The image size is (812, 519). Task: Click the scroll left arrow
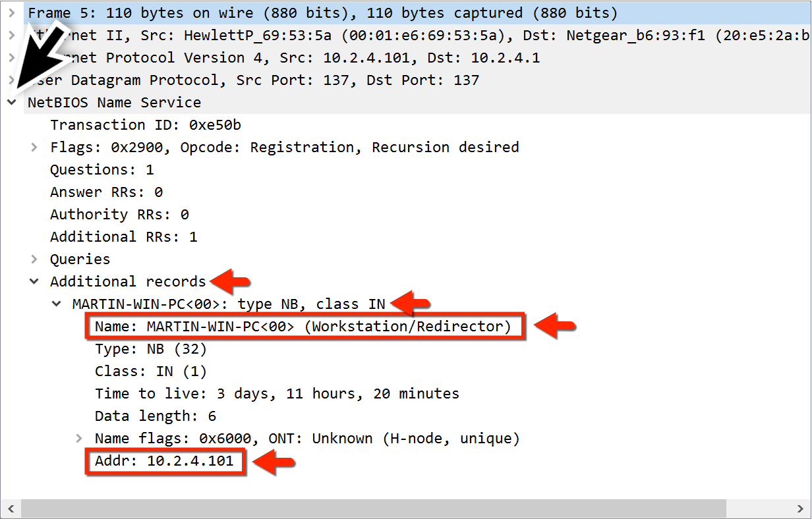pyautogui.click(x=11, y=508)
